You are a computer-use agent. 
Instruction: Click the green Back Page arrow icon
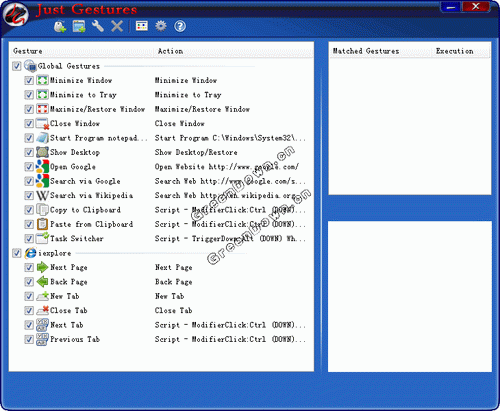point(42,282)
